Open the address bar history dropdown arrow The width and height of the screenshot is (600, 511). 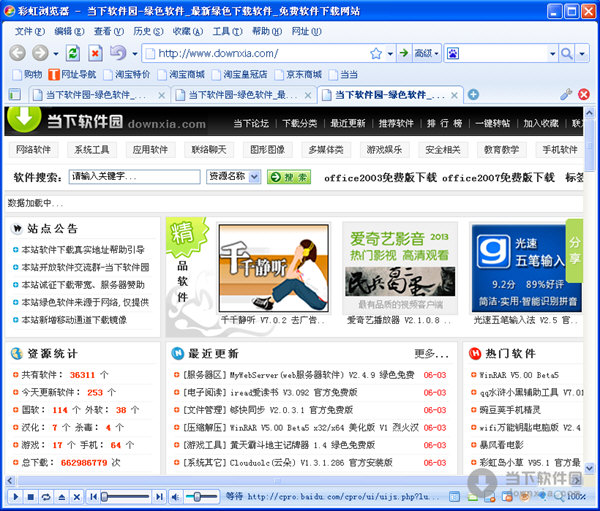[x=389, y=53]
